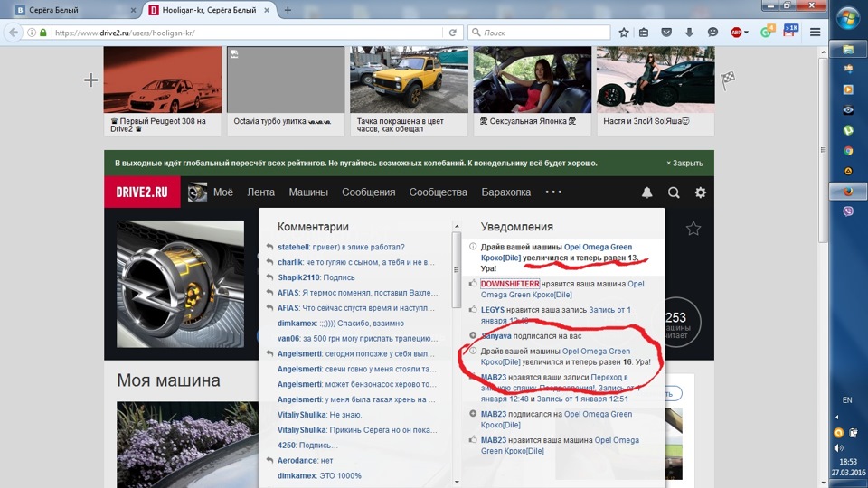Click the browser back arrow button
The image size is (868, 488).
pos(14,33)
